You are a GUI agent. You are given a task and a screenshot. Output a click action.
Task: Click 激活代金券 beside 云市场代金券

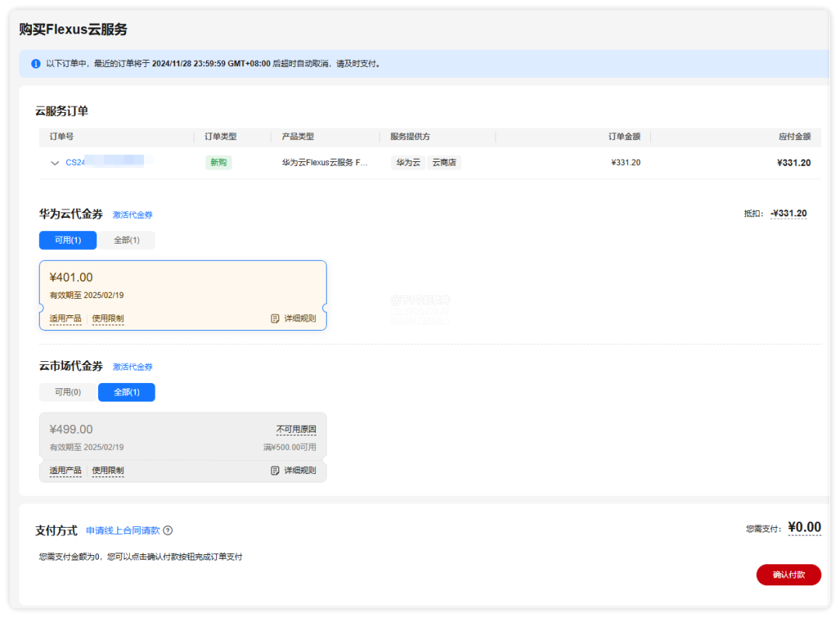coord(132,367)
